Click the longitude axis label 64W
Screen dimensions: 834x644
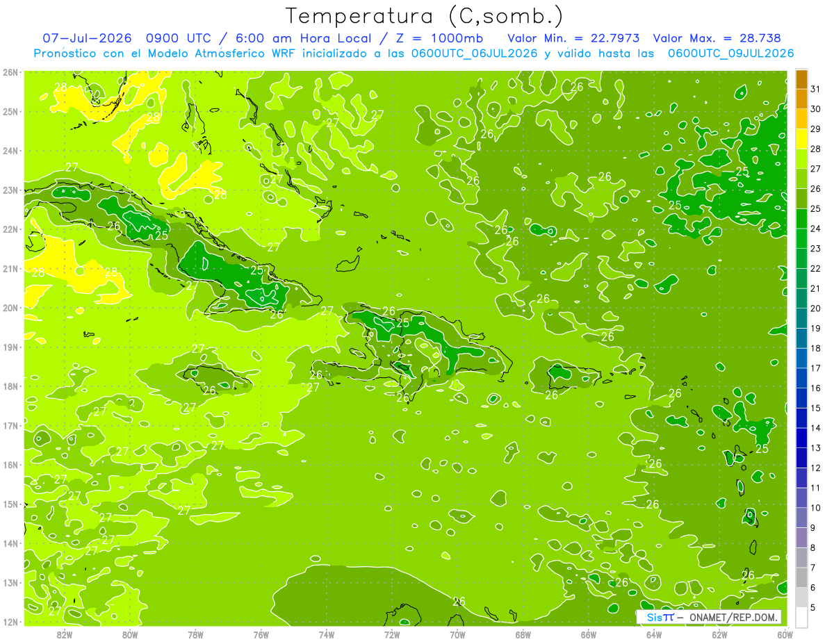point(654,634)
